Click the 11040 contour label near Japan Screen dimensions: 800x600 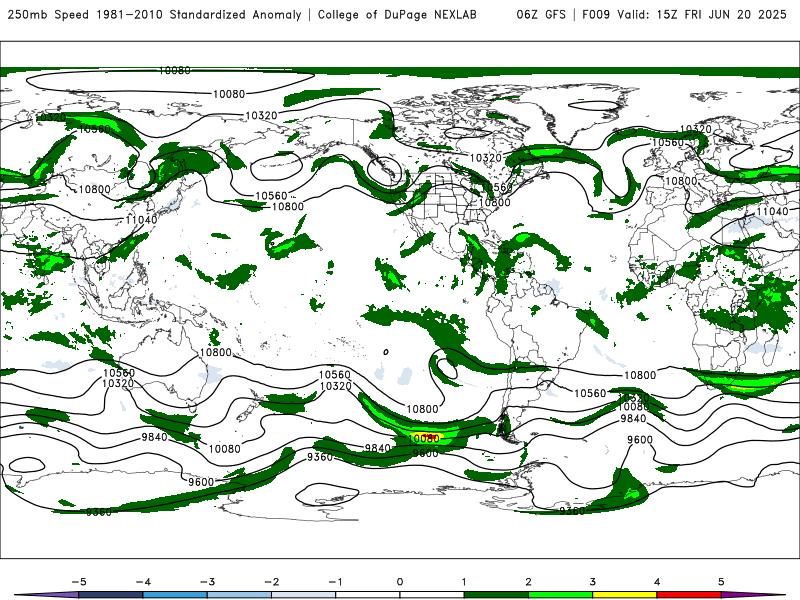(x=141, y=220)
